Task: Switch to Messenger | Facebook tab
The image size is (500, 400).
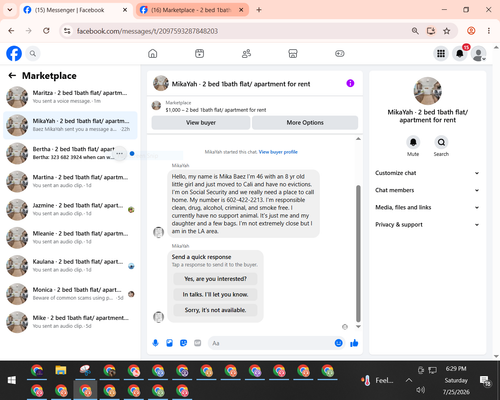Action: 75,10
